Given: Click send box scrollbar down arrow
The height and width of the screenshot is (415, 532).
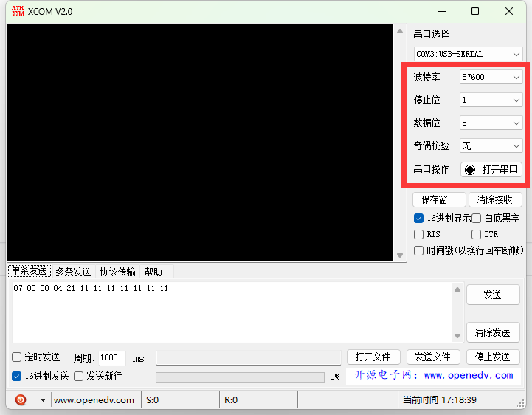Looking at the screenshot, I should (x=457, y=336).
